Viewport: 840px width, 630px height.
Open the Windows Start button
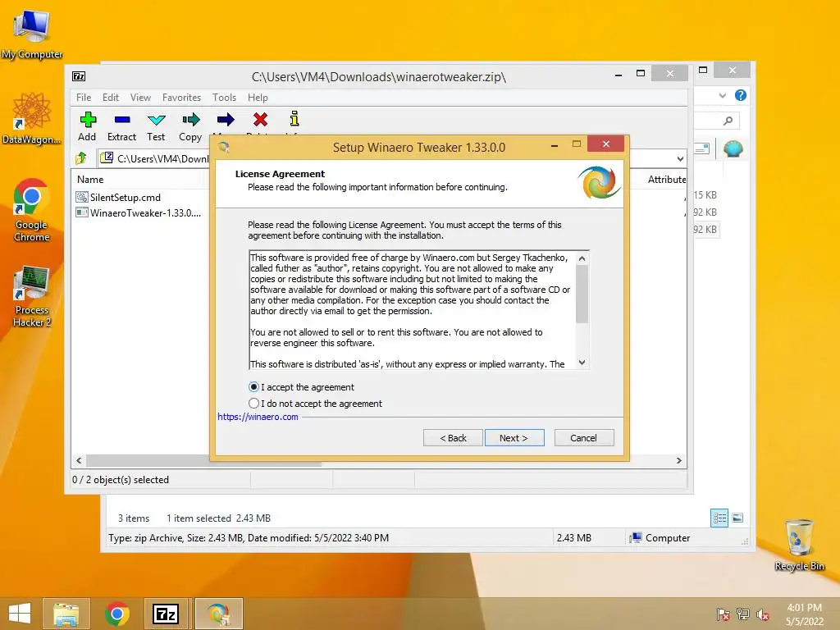pyautogui.click(x=20, y=614)
